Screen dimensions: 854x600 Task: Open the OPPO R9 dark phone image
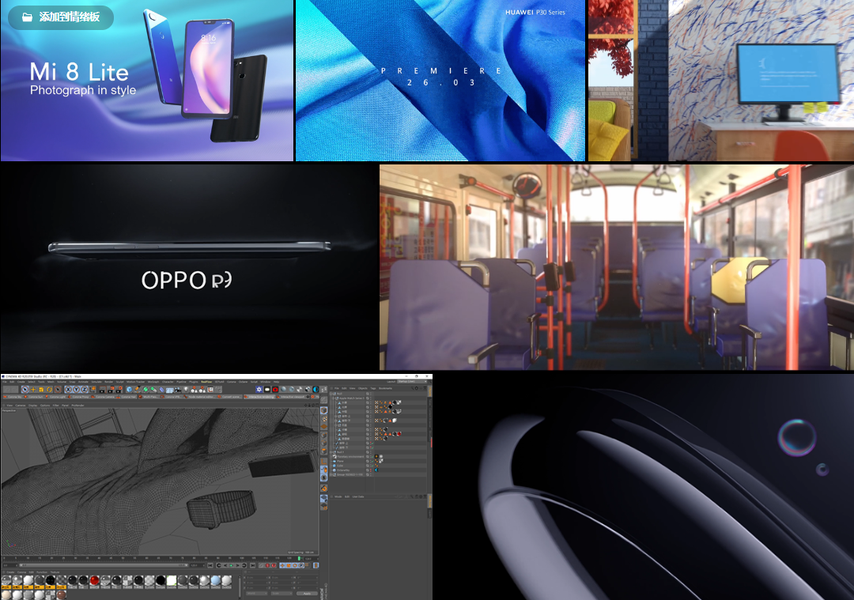pyautogui.click(x=188, y=268)
